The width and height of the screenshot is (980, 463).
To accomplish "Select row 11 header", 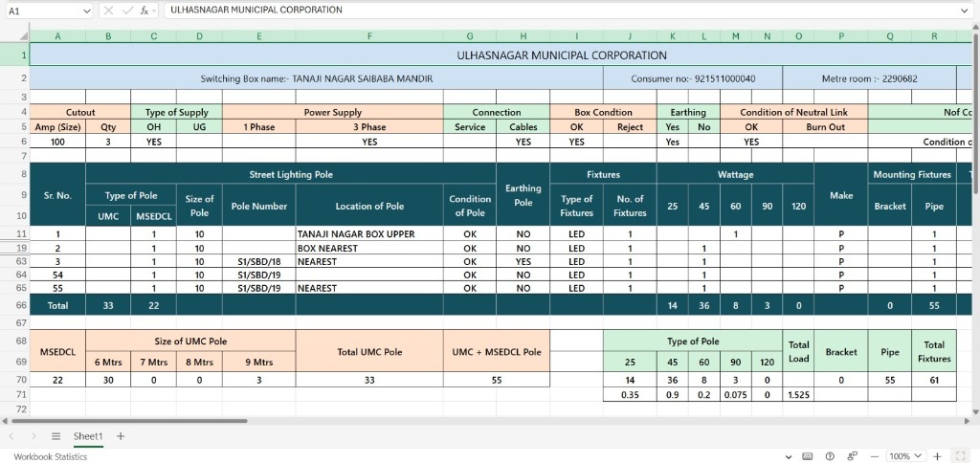I will click(x=14, y=233).
